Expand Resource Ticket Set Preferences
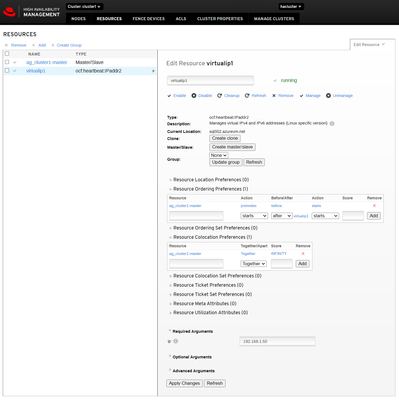 pyautogui.click(x=210, y=294)
